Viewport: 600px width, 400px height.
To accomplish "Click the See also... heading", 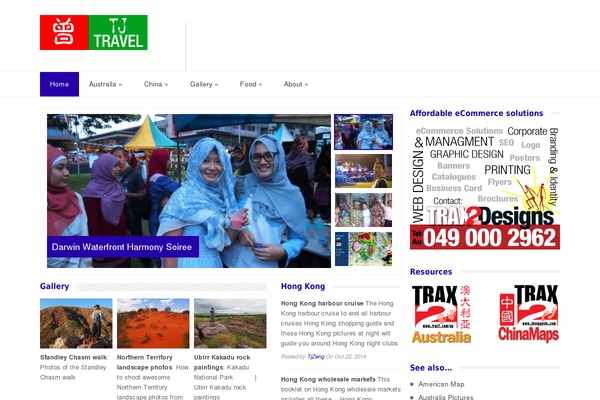I will [431, 368].
